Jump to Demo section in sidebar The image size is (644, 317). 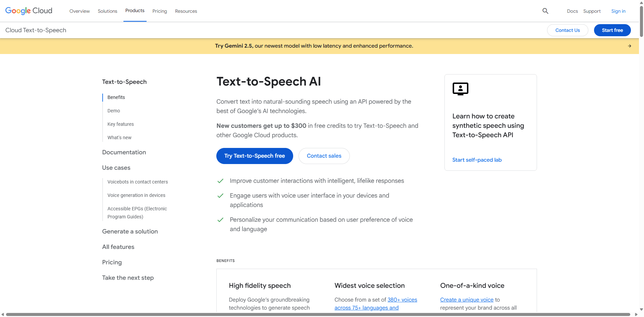(x=114, y=111)
